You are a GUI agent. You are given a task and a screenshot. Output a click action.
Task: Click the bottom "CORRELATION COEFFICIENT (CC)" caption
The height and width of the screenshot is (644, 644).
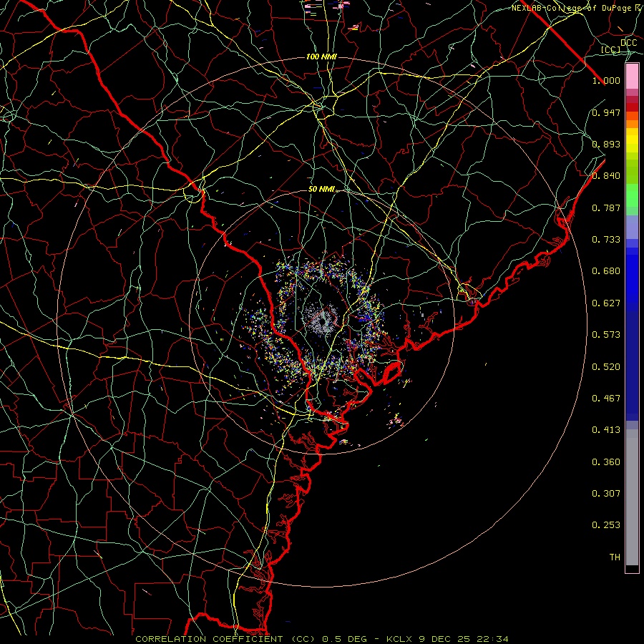click(x=227, y=639)
